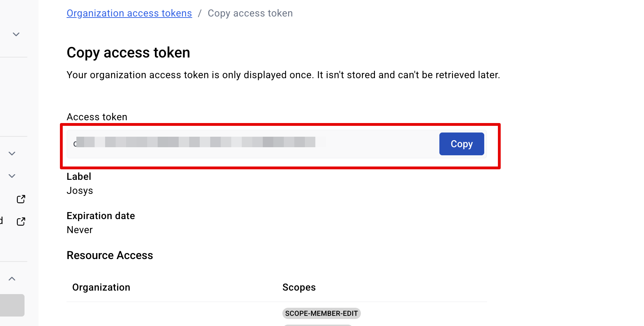Open the upper external-link icon in the sidebar
Screen dimensions: 644x326
tap(21, 199)
